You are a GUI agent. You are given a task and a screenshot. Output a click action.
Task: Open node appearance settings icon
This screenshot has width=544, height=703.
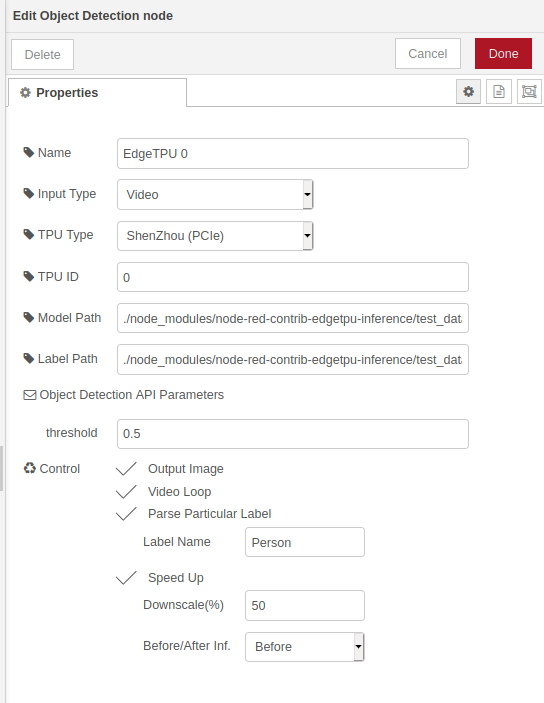tap(529, 92)
